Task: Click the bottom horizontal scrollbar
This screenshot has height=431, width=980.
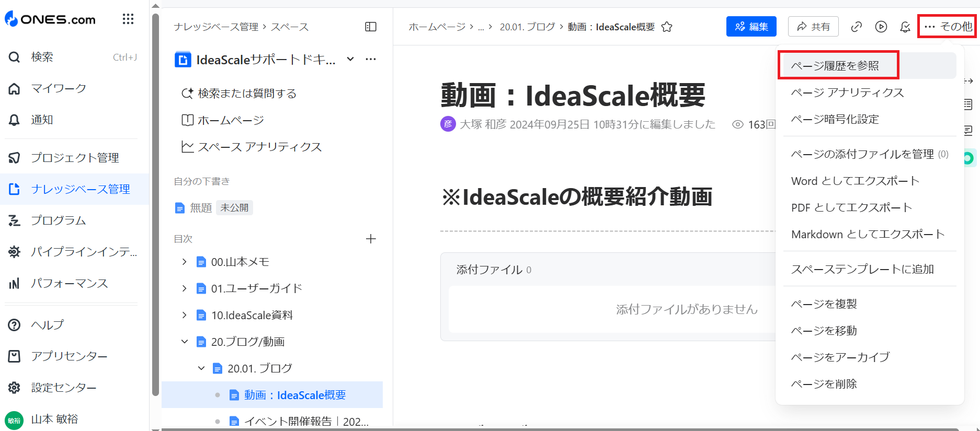Action: point(560,429)
